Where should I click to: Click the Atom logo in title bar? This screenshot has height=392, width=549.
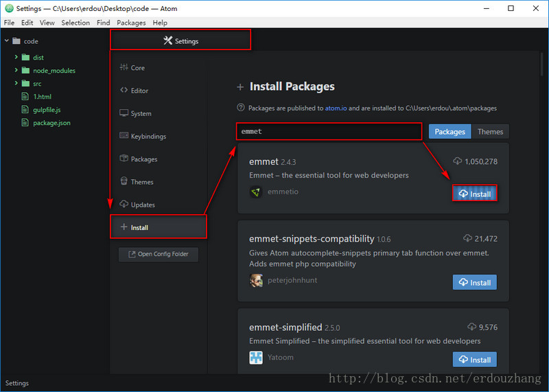tap(9, 8)
